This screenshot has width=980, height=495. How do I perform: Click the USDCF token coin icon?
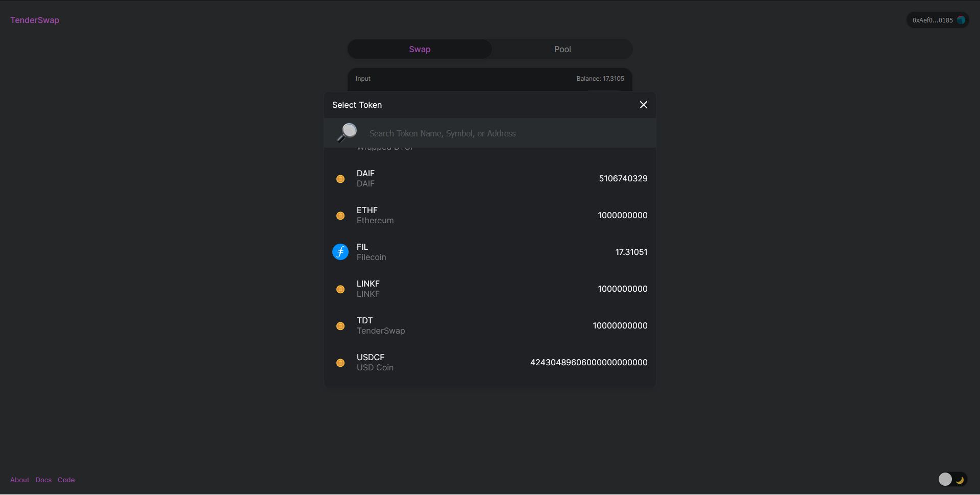tap(340, 363)
